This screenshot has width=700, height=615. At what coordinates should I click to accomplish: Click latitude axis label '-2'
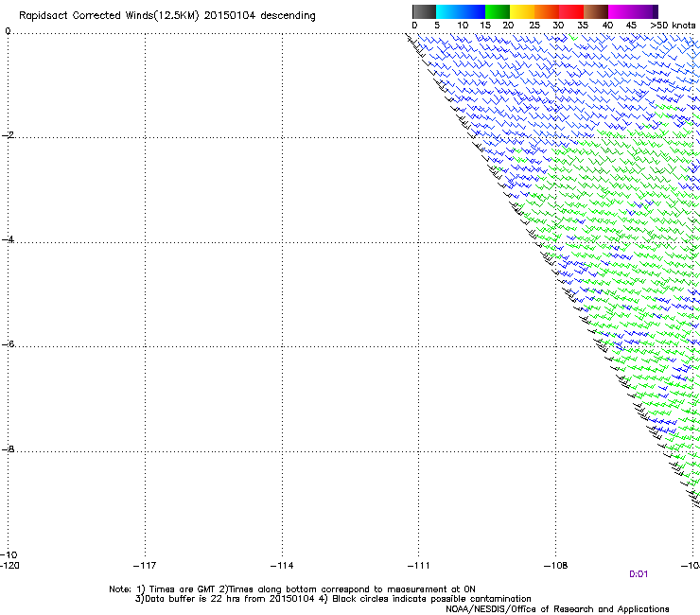point(8,135)
